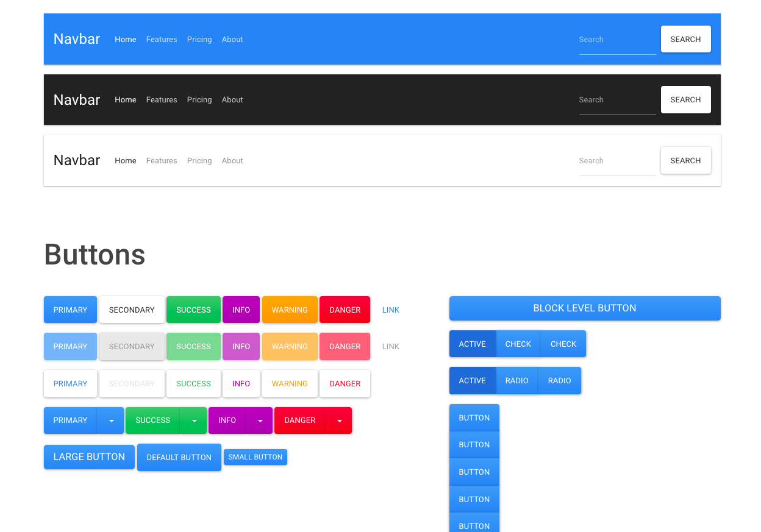
Task: Click the SMALL BUTTON
Action: (255, 457)
